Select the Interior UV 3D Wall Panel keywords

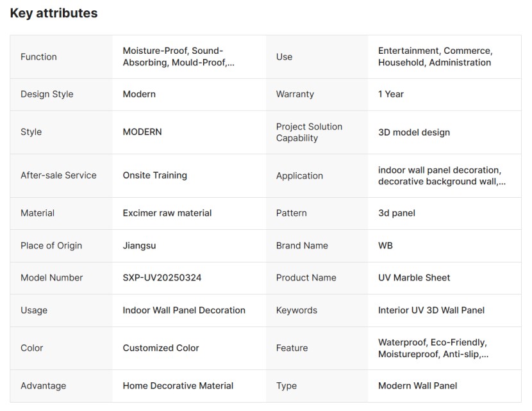click(x=431, y=310)
